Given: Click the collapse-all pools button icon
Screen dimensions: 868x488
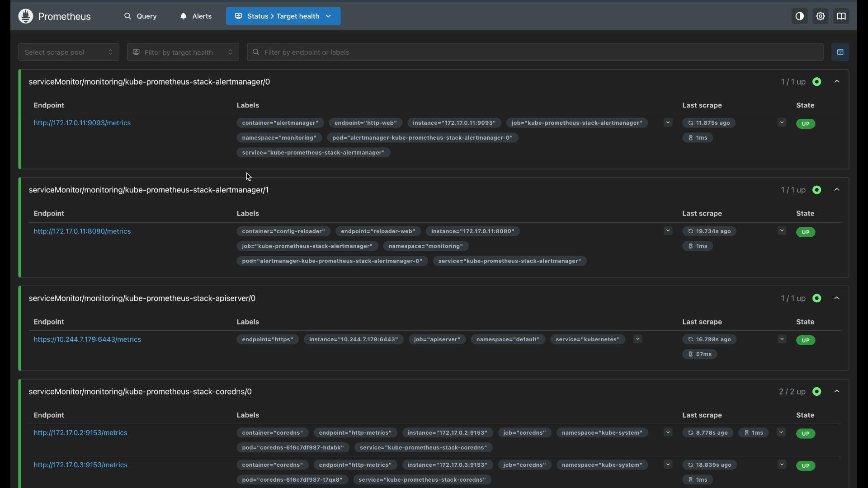Looking at the screenshot, I should click(x=840, y=52).
